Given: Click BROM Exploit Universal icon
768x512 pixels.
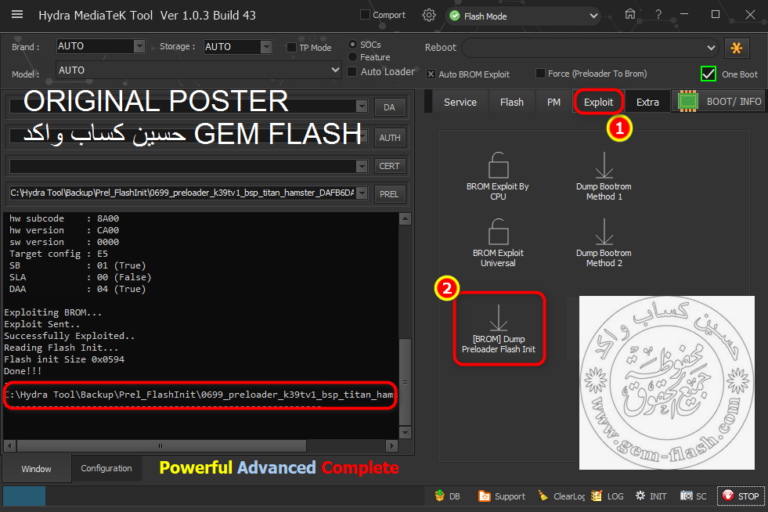Looking at the screenshot, I should pos(498,233).
